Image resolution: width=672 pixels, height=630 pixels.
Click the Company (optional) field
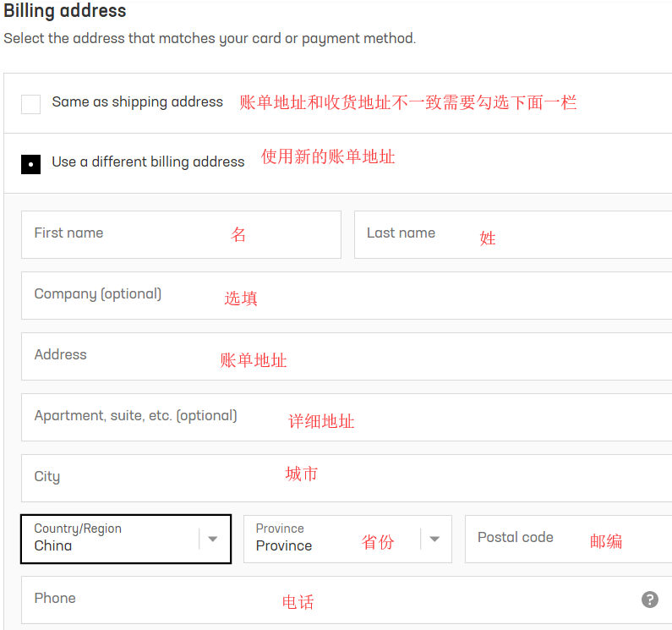coord(347,295)
